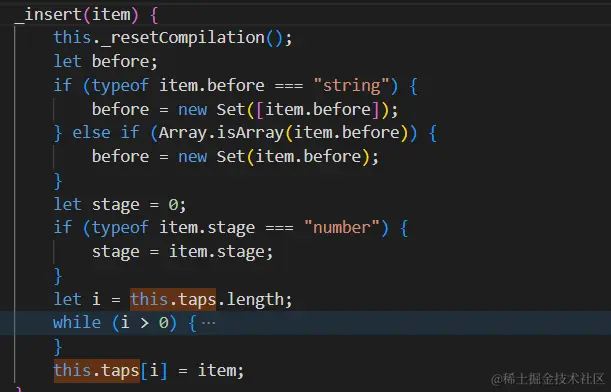Click the 'else if' keywords
Viewport: 611px width, 392px height.
coord(106,132)
